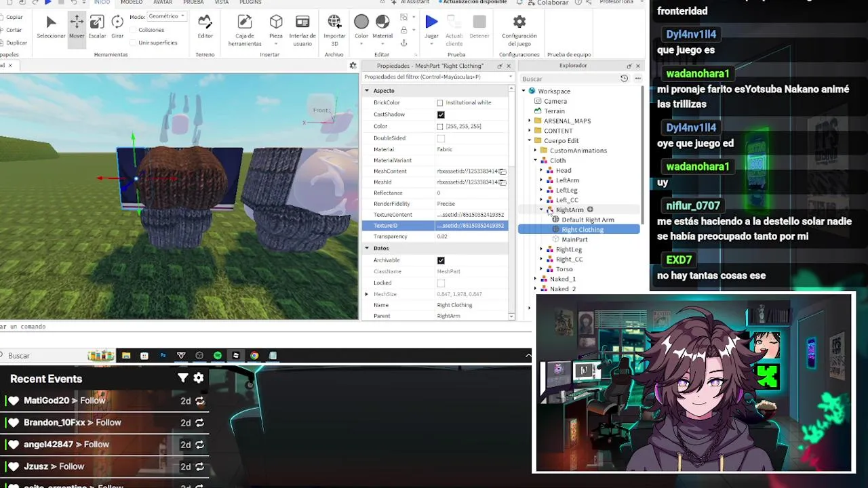Toggle the CastShadow checkbox
This screenshot has height=488, width=868.
coord(441,115)
